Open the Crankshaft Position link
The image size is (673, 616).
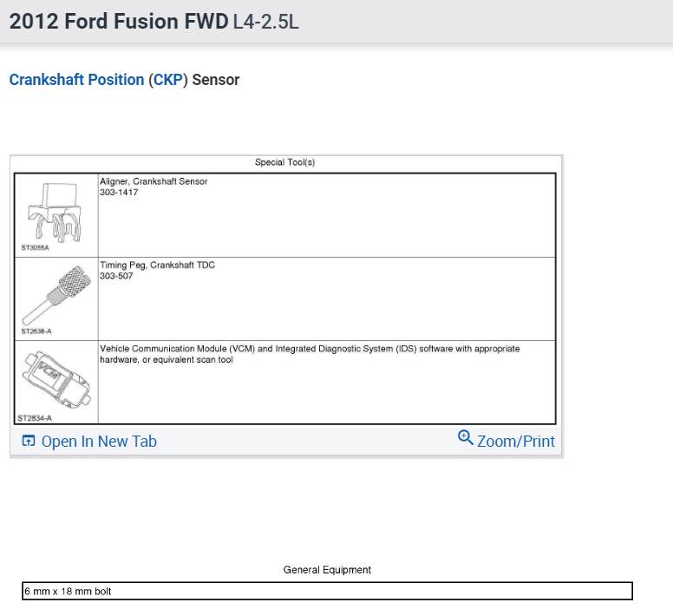coord(76,80)
